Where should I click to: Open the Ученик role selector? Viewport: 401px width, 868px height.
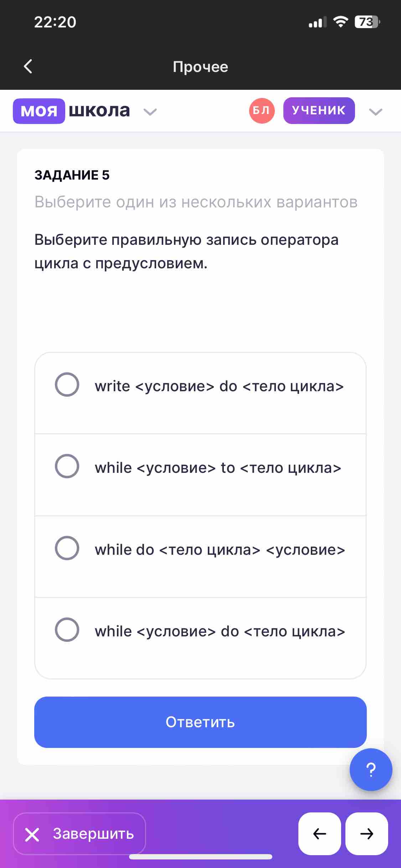(319, 110)
